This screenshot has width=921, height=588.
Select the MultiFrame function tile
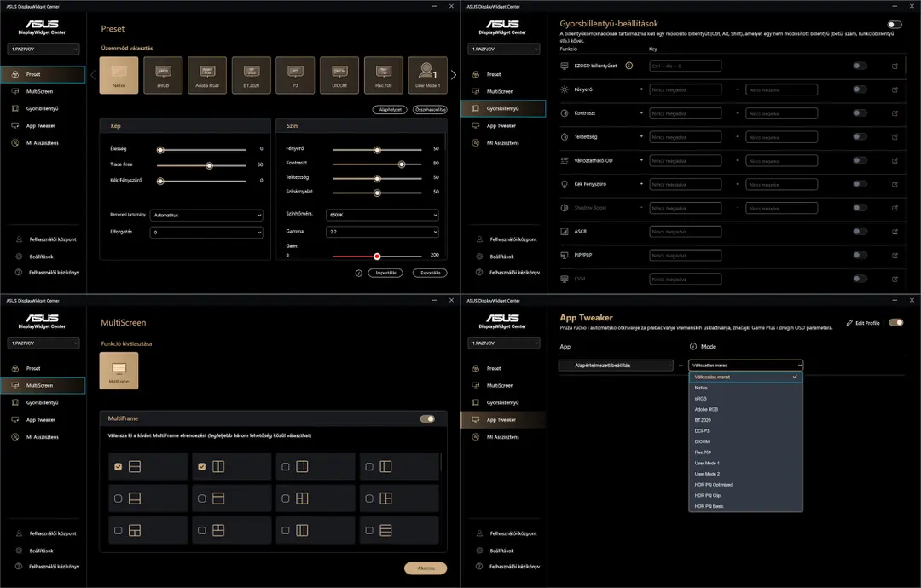coord(119,371)
